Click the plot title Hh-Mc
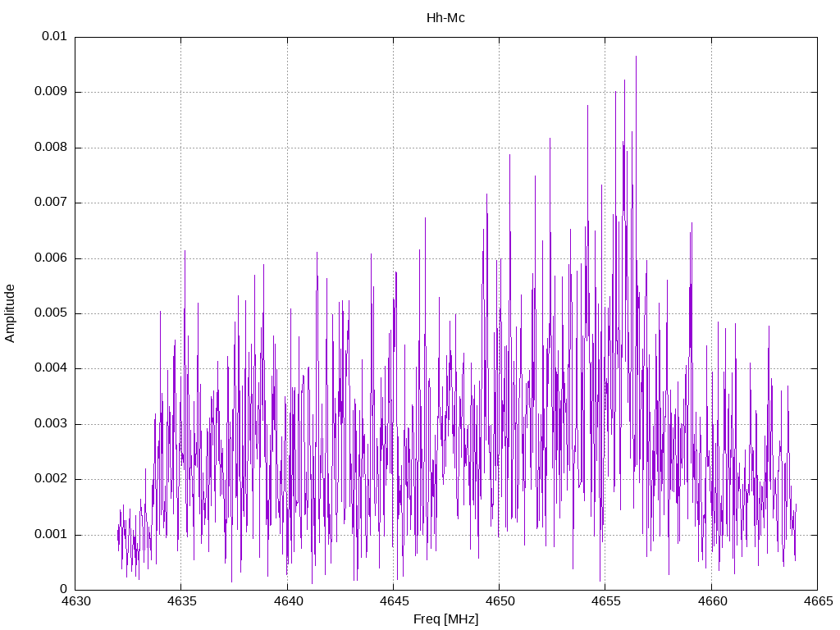This screenshot has height=630, width=840. point(445,18)
